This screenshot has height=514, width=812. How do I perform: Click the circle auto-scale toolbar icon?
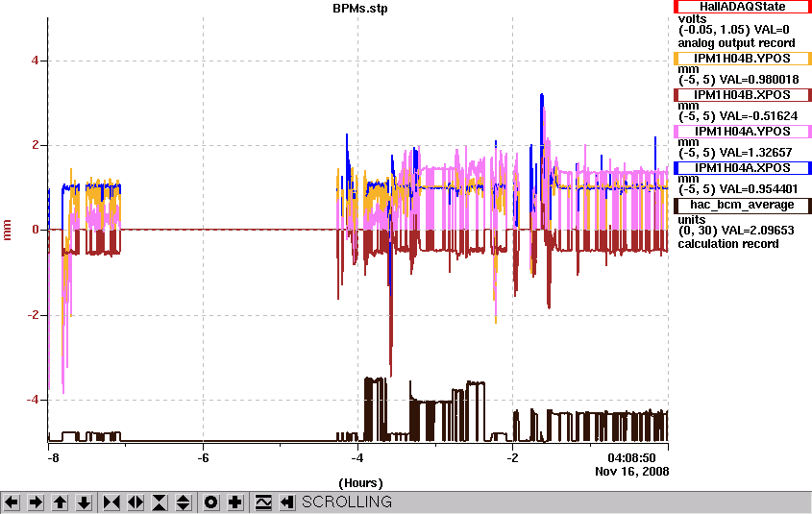pos(210,502)
